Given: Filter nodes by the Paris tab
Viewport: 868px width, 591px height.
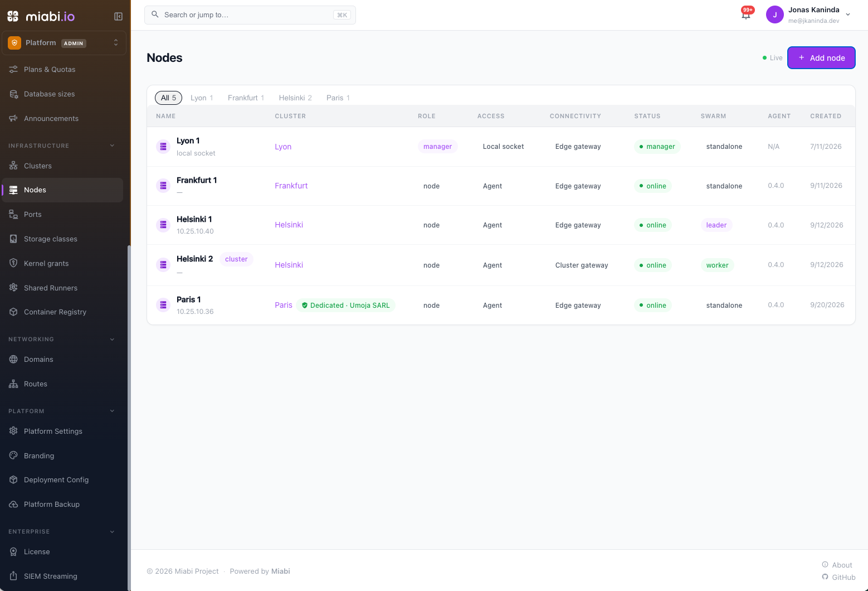Looking at the screenshot, I should (338, 98).
